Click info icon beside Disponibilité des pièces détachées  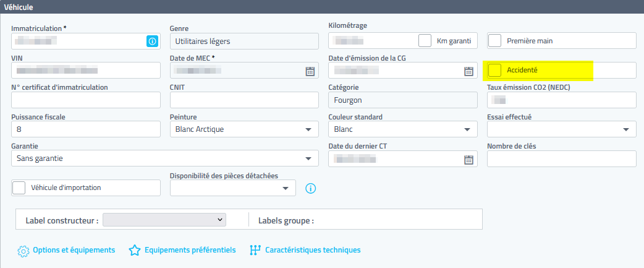pyautogui.click(x=310, y=188)
